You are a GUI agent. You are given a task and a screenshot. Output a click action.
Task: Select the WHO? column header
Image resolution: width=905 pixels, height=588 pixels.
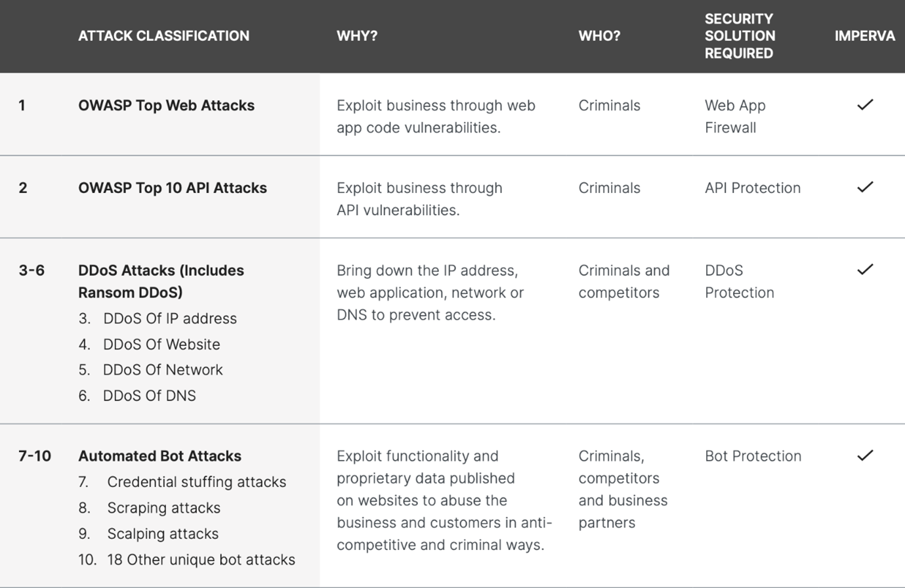pyautogui.click(x=599, y=36)
